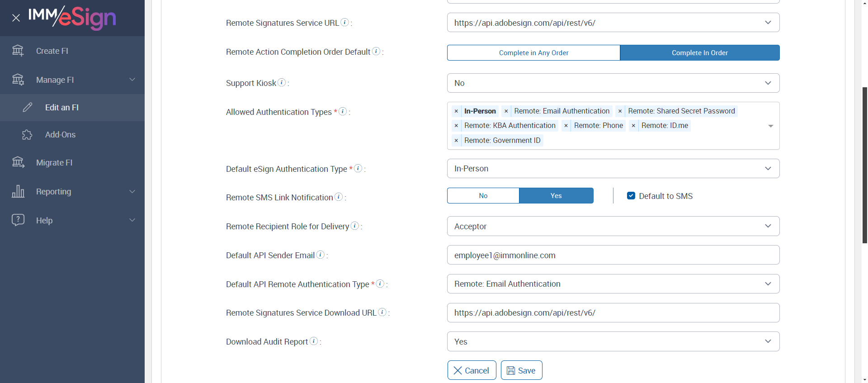The width and height of the screenshot is (868, 383).
Task: Select Complete in Any Order option
Action: coord(533,53)
